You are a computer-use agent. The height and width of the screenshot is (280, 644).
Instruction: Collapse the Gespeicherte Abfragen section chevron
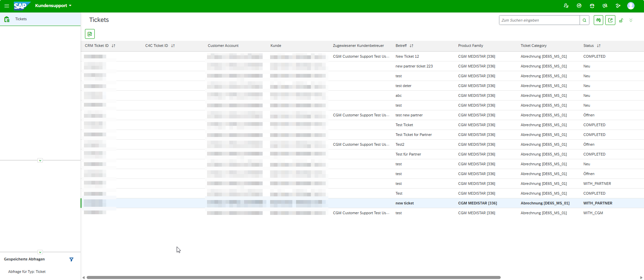coord(40,252)
